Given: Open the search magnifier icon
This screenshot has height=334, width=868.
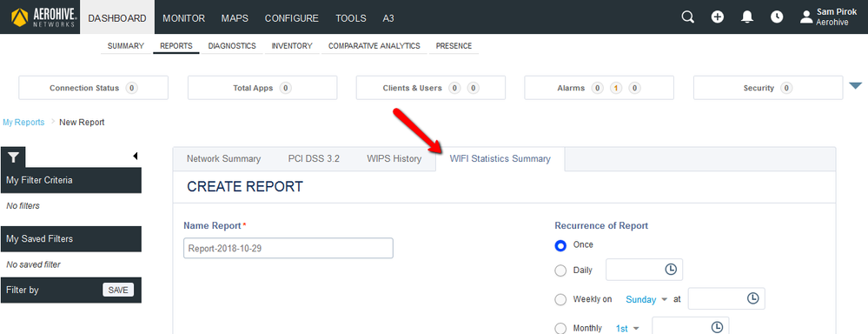Looking at the screenshot, I should [x=687, y=17].
